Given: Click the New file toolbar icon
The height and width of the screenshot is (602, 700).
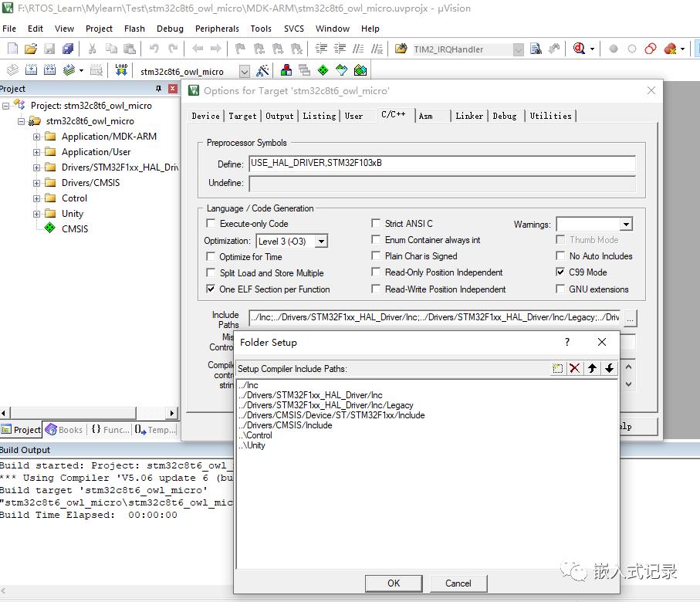Looking at the screenshot, I should (12, 48).
